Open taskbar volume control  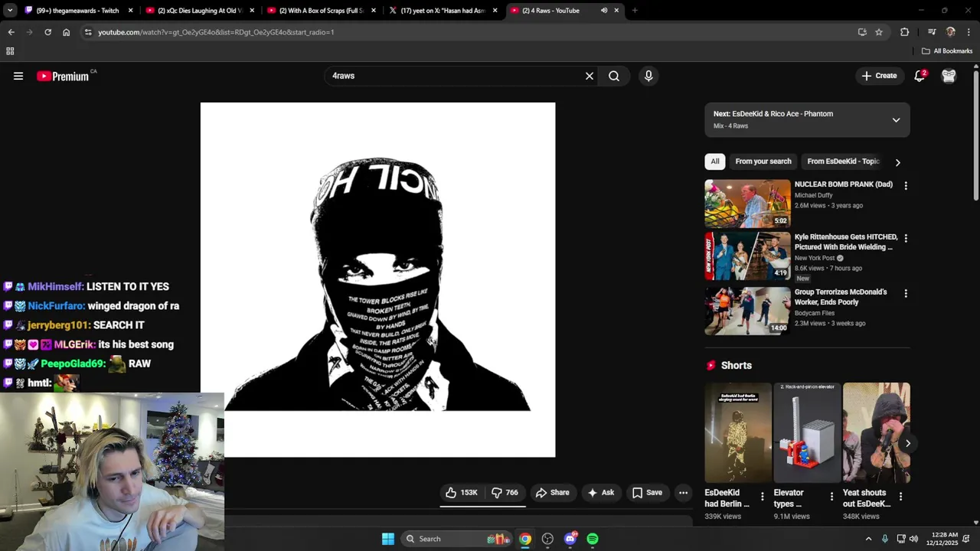[x=913, y=539]
